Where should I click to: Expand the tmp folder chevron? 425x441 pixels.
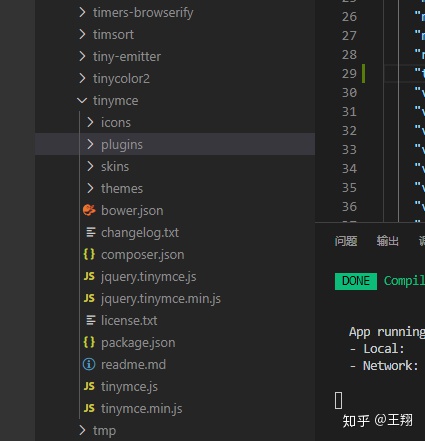(x=82, y=430)
